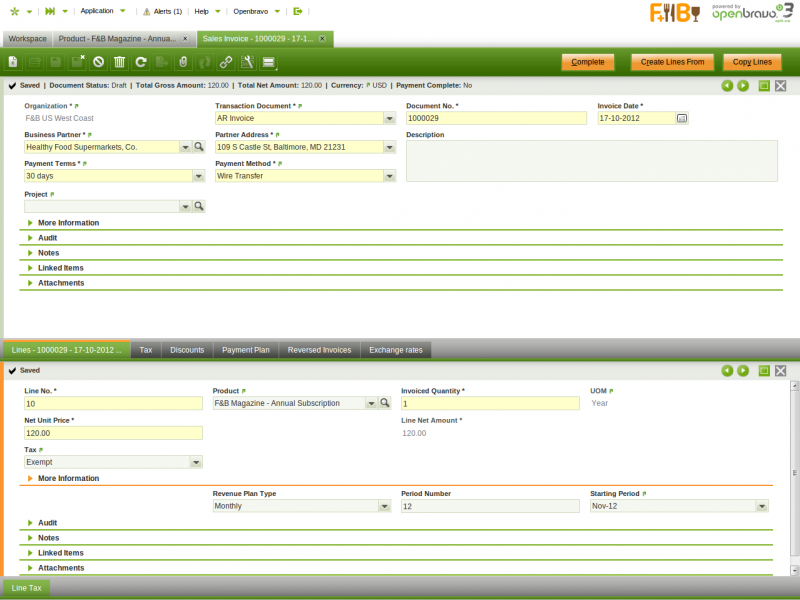Click the logout icon in top bar
The height and width of the screenshot is (600, 800).
pyautogui.click(x=298, y=11)
